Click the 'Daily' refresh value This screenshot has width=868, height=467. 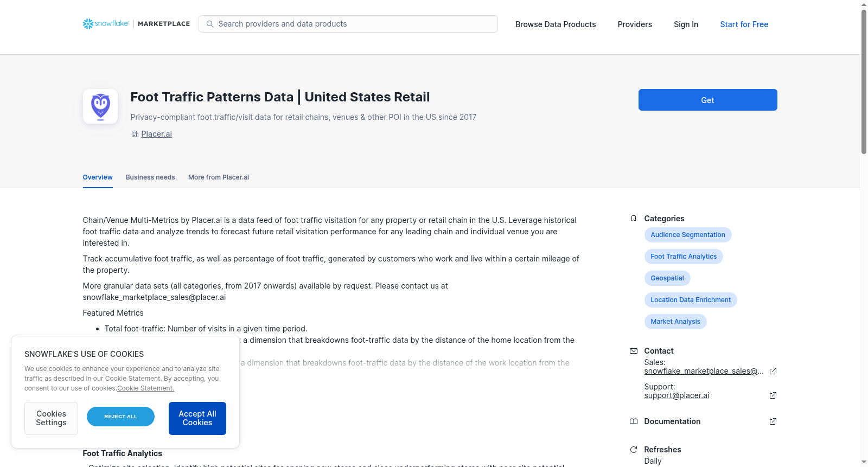tap(653, 461)
